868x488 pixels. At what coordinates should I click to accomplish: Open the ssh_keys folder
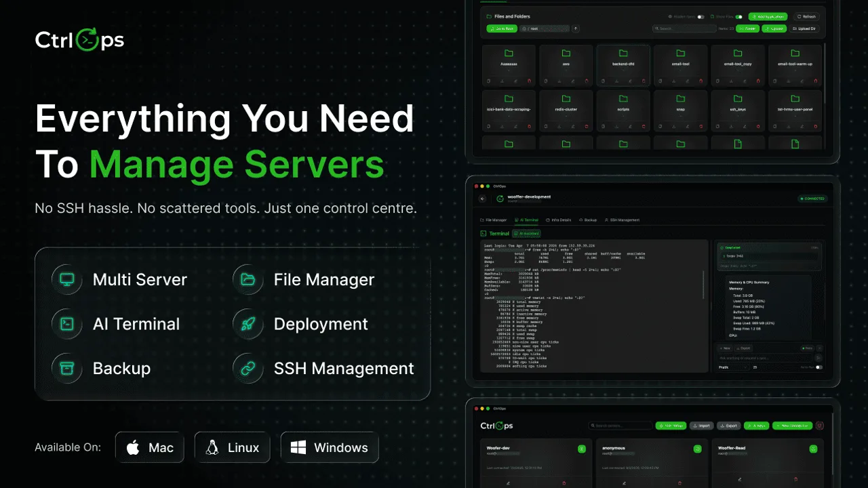pyautogui.click(x=737, y=110)
